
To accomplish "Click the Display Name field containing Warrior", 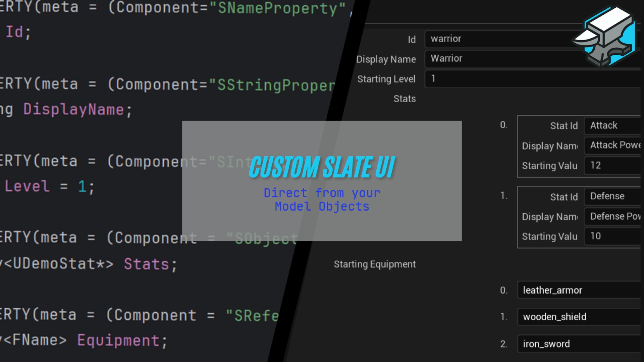I will click(x=533, y=59).
